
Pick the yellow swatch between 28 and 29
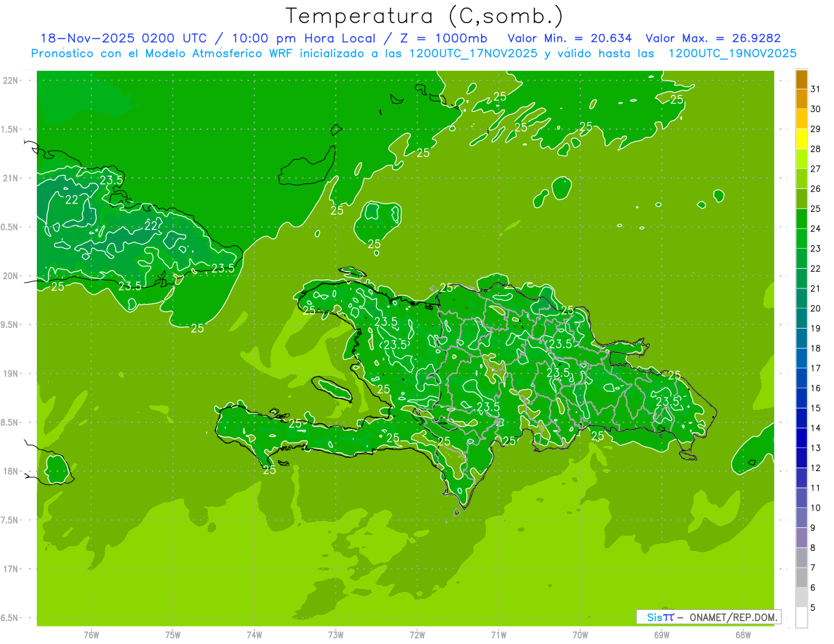pyautogui.click(x=801, y=140)
